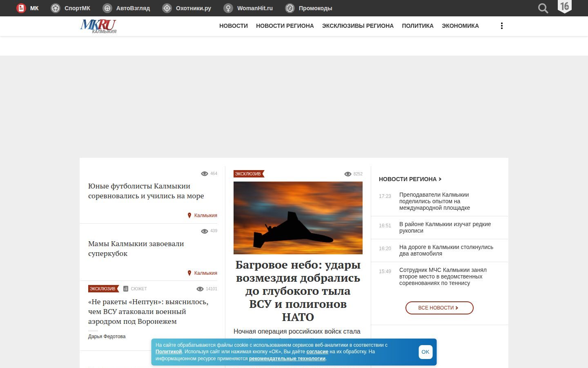This screenshot has height=368, width=588.
Task: Click the views eye icon beside 14101
Action: 200,289
